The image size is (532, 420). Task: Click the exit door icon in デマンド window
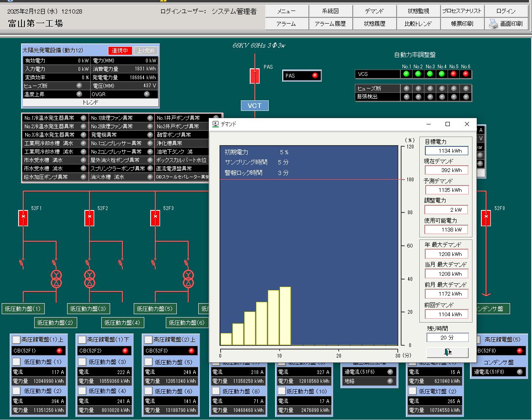(x=448, y=352)
